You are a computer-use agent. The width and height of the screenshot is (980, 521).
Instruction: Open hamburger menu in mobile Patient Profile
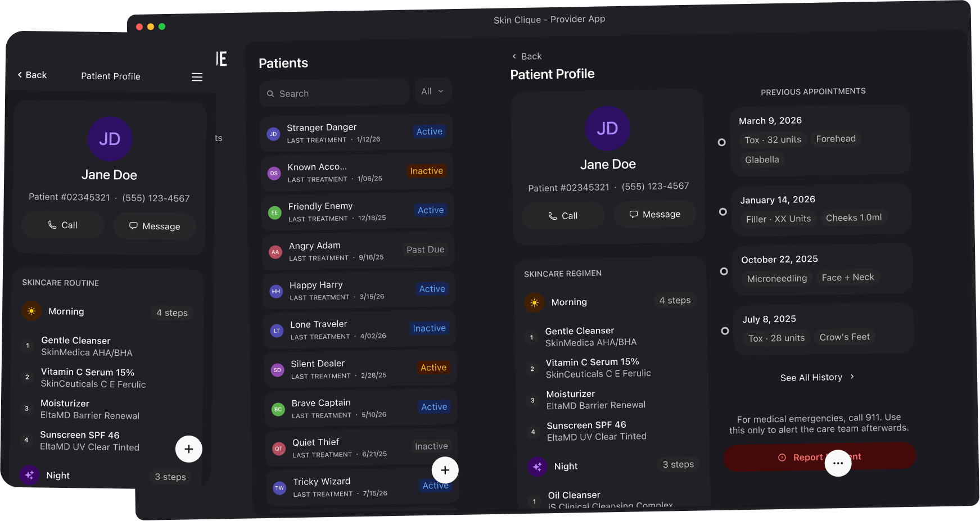tap(197, 77)
